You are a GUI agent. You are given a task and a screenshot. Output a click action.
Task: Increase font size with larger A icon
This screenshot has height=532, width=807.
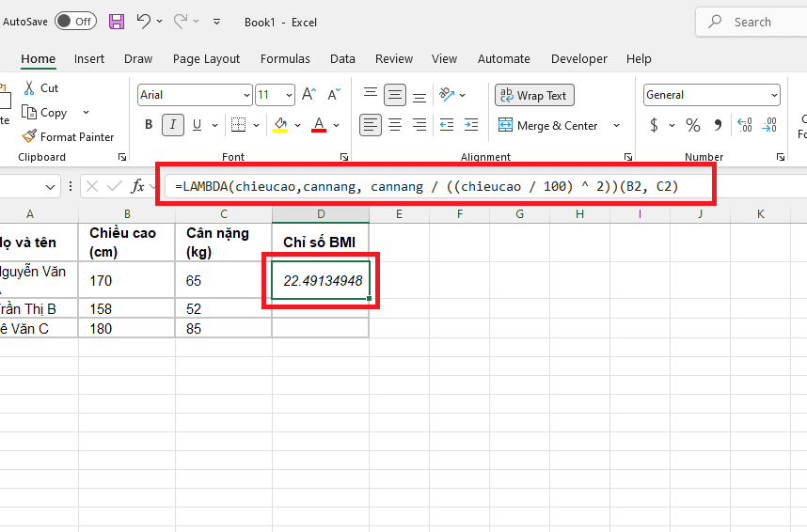309,94
